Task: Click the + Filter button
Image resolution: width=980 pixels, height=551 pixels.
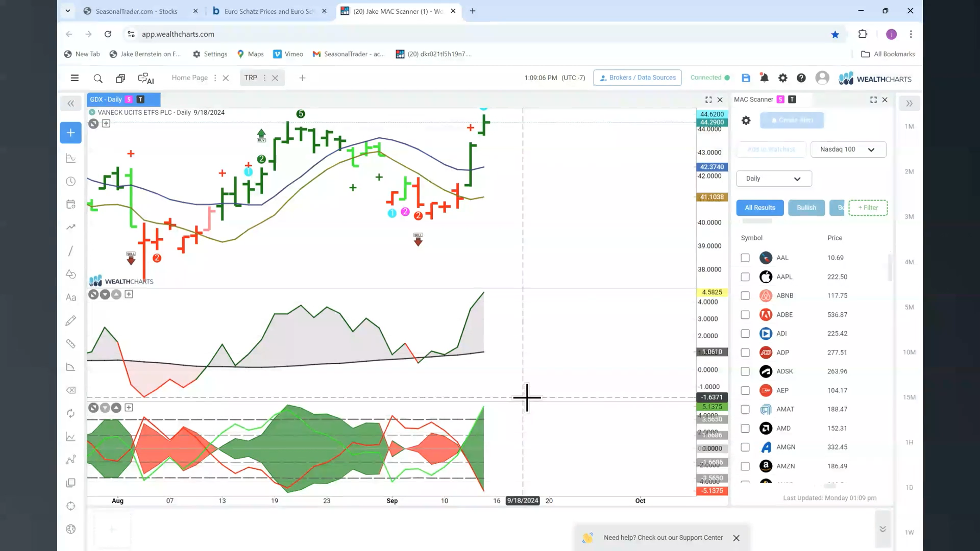Action: point(868,208)
